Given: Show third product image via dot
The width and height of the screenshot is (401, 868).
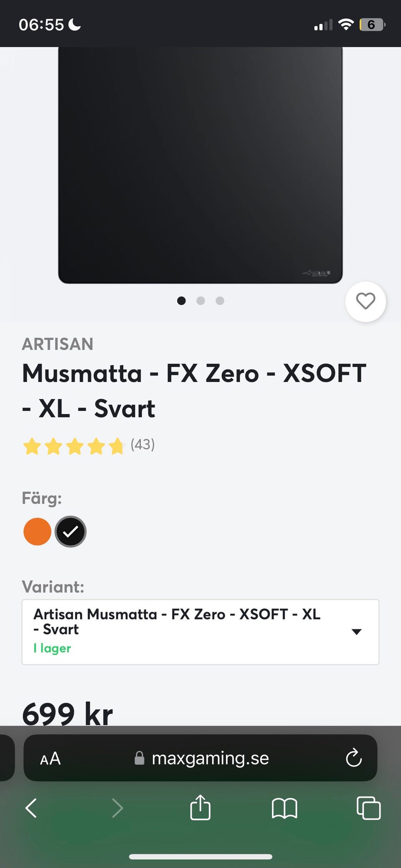Looking at the screenshot, I should (220, 301).
